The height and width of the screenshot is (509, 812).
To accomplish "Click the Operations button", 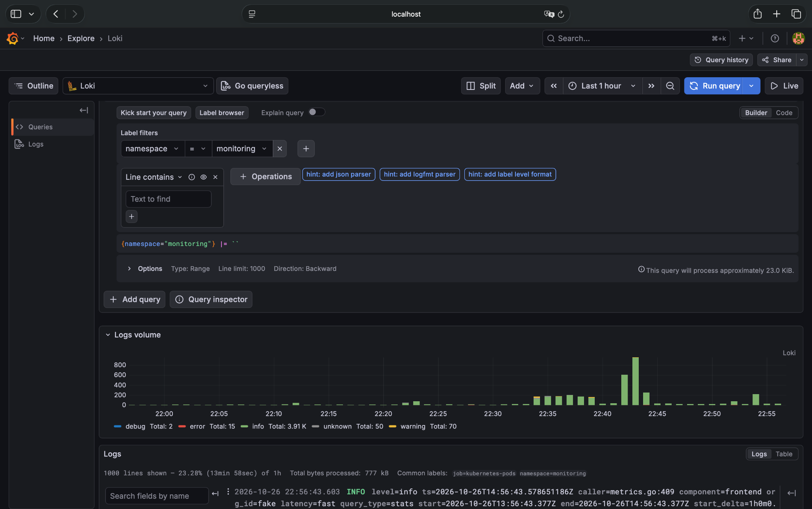I will (x=266, y=177).
